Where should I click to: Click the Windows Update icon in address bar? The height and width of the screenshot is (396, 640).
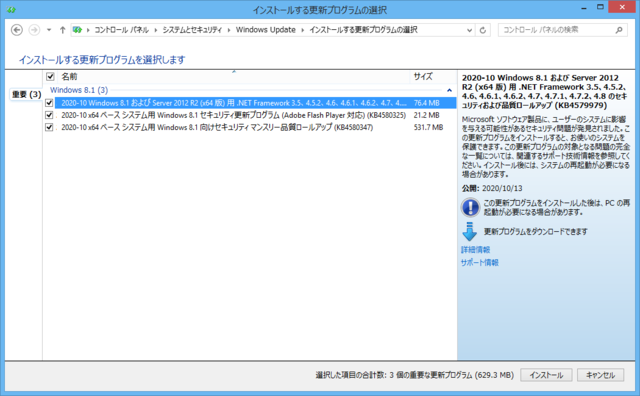click(x=77, y=30)
